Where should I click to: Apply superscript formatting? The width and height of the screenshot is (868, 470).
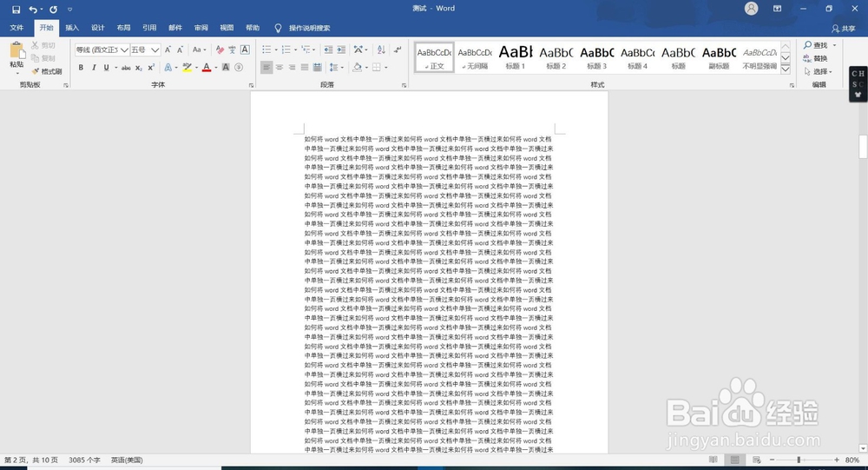(x=150, y=68)
